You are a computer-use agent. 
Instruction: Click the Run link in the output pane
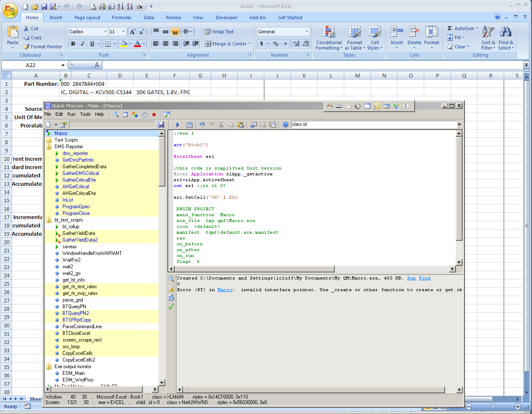(411, 278)
